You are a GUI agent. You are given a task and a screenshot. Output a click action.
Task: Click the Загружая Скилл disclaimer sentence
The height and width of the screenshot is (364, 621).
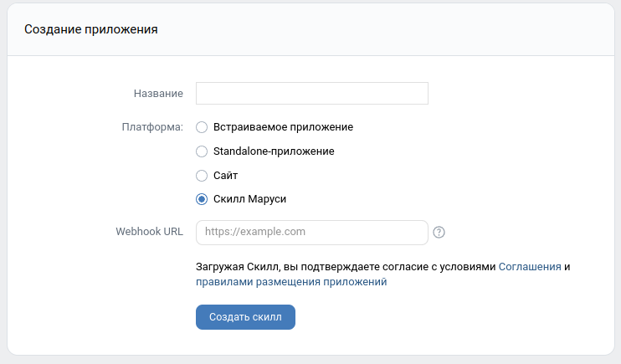[x=346, y=266]
